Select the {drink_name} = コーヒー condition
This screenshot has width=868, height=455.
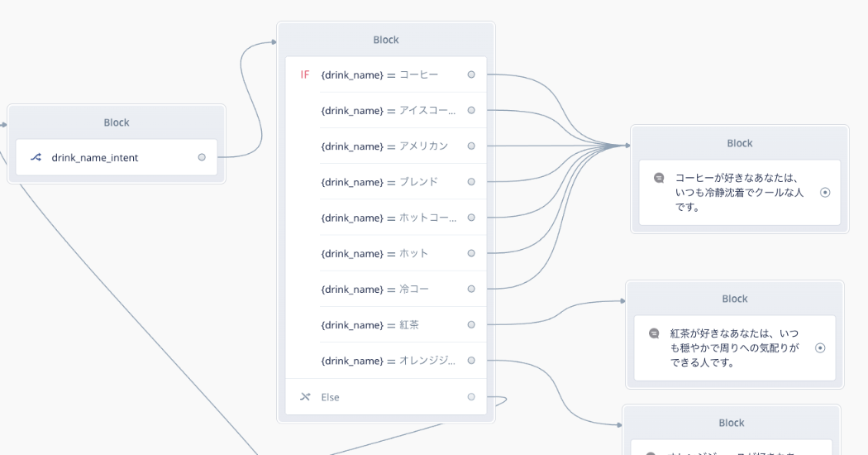(x=379, y=74)
